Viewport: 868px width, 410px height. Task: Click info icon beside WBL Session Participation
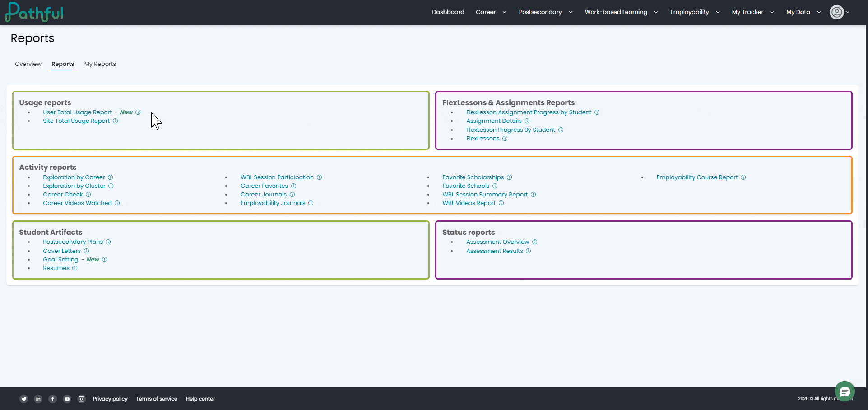pyautogui.click(x=320, y=177)
